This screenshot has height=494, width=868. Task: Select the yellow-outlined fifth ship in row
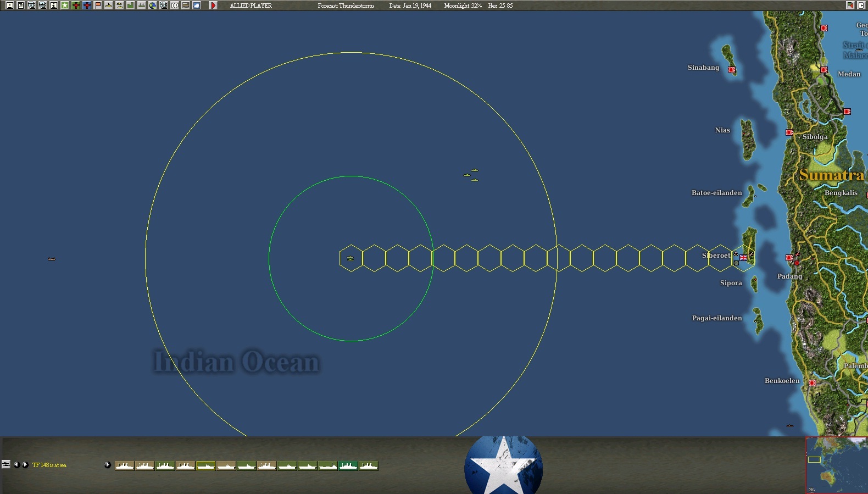coord(206,465)
